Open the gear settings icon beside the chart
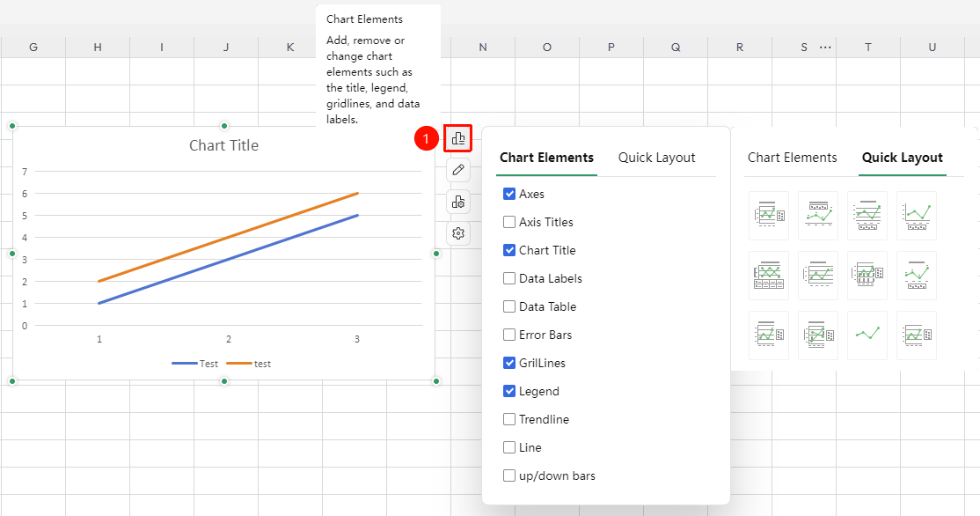980x516 pixels. pyautogui.click(x=458, y=233)
